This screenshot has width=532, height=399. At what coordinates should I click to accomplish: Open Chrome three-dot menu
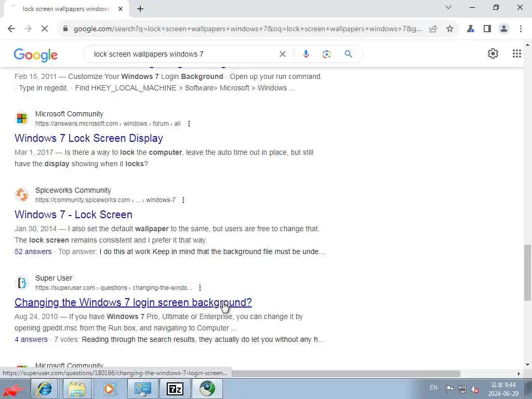click(521, 29)
